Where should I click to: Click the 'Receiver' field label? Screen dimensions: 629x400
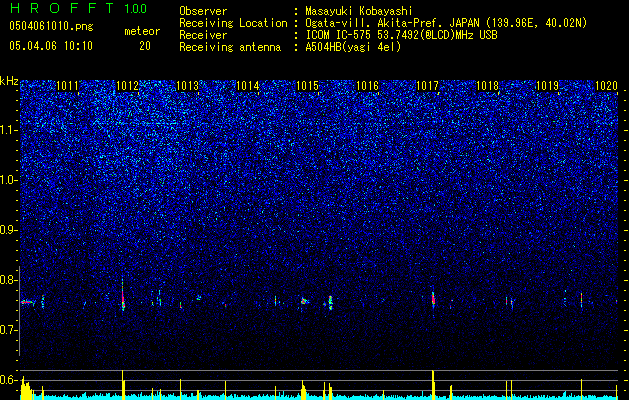[x=203, y=35]
